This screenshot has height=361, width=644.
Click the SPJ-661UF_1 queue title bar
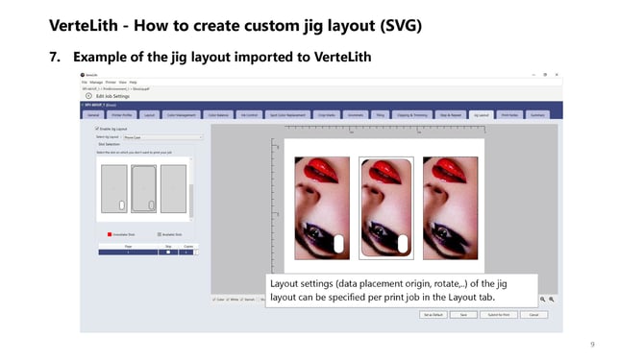click(321, 105)
